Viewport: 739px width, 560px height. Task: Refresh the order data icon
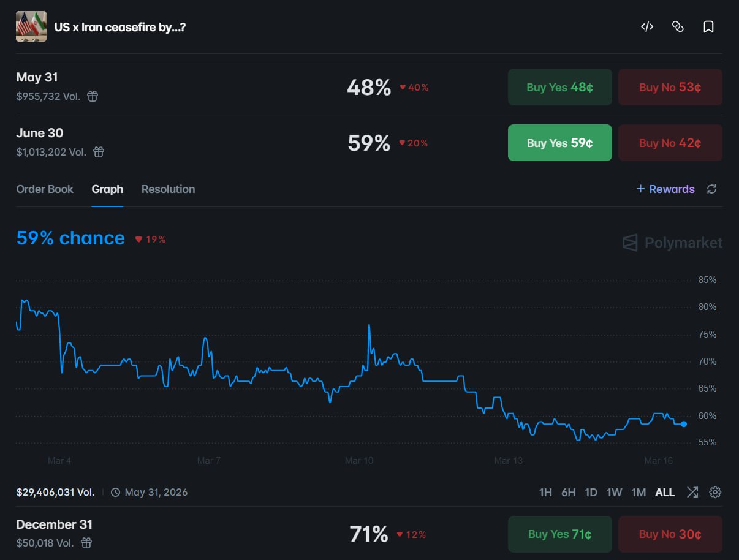click(711, 189)
